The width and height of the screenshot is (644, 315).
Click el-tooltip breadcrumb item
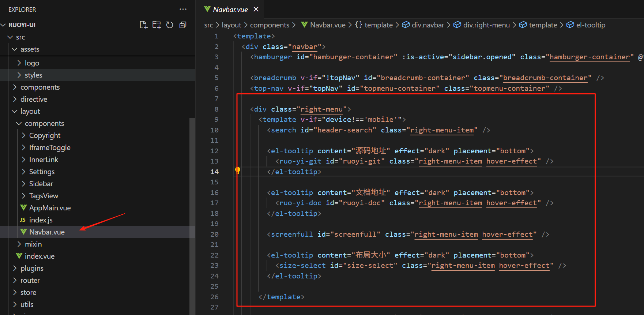pyautogui.click(x=590, y=25)
